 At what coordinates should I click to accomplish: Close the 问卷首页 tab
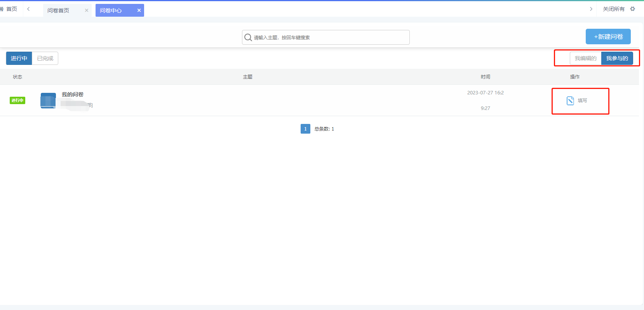[87, 10]
